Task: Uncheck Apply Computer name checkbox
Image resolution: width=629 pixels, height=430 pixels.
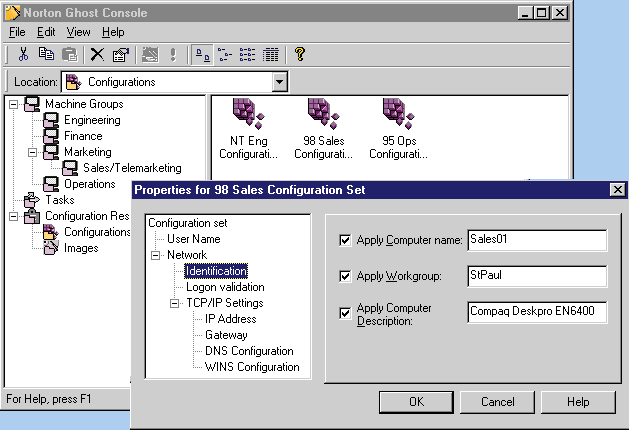Action: click(345, 240)
